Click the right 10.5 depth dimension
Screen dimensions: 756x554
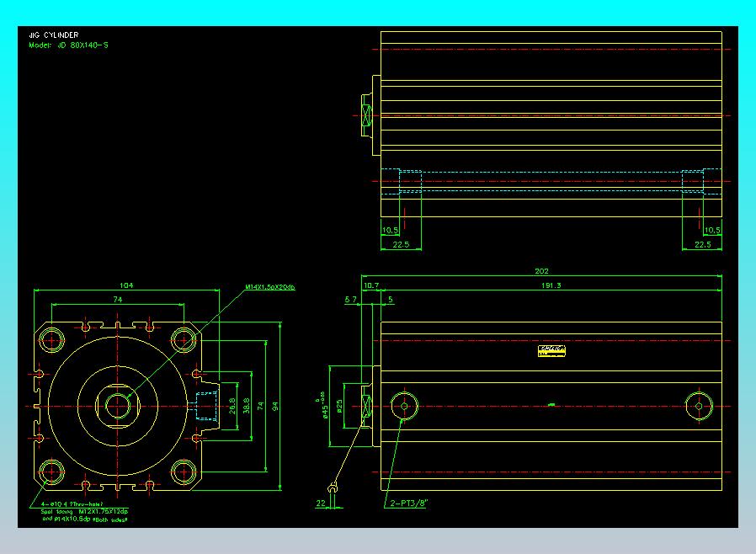pyautogui.click(x=712, y=231)
